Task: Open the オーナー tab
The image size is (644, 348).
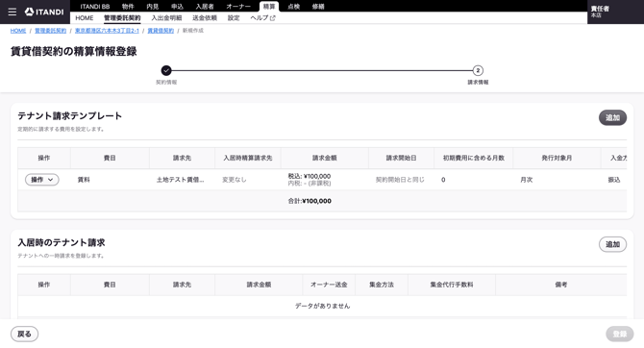Action: [238, 7]
